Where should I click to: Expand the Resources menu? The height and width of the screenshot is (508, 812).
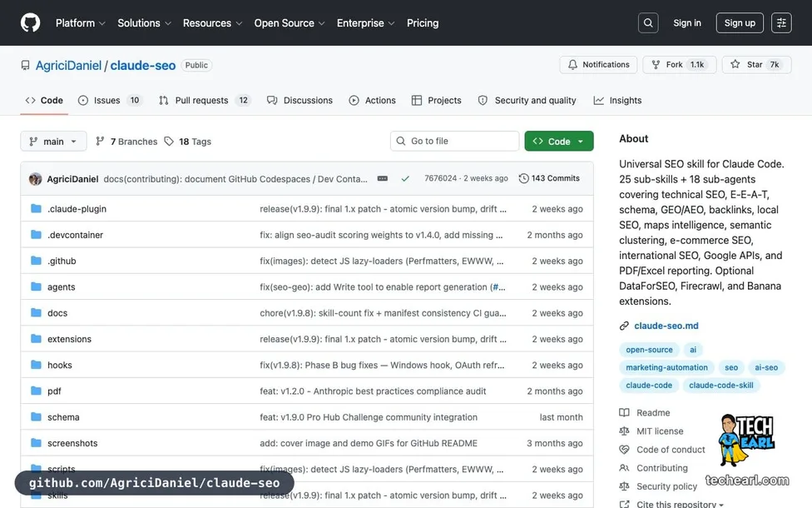point(212,22)
